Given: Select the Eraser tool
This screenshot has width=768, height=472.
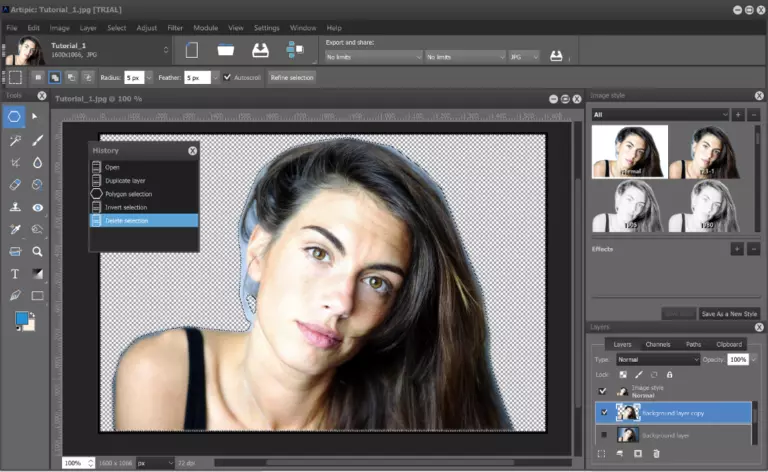Looking at the screenshot, I should 15,184.
